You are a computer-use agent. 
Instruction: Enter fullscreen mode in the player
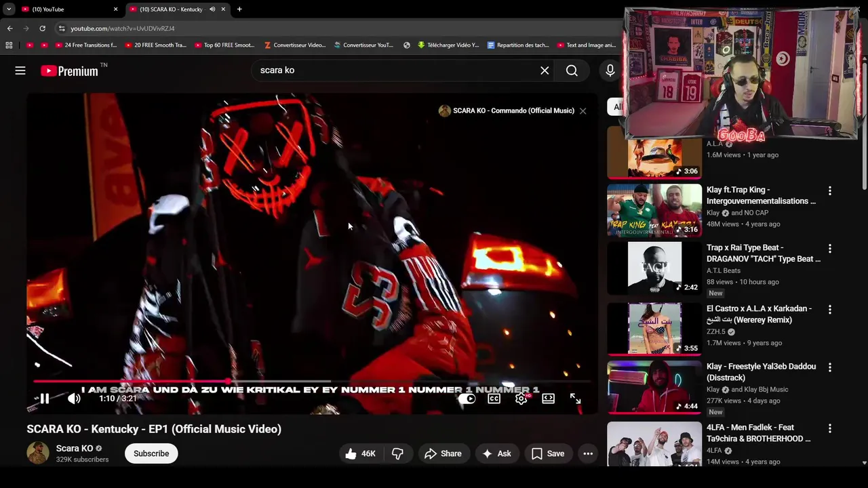tap(575, 399)
